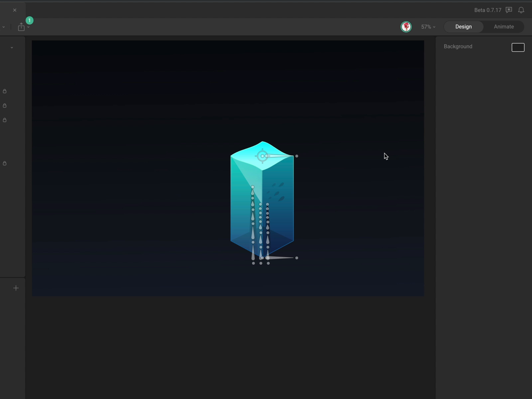Click the plus icon in the left sidebar

tap(16, 288)
